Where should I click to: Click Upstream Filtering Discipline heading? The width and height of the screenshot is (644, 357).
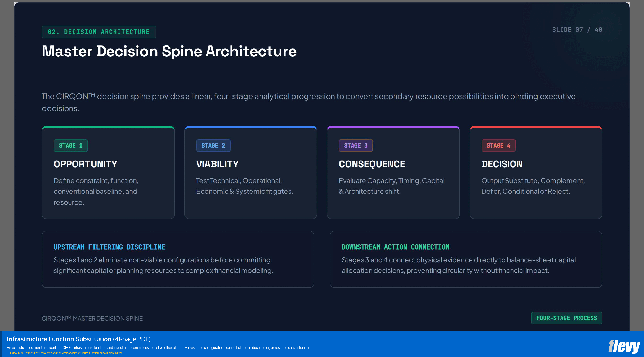[x=110, y=247]
